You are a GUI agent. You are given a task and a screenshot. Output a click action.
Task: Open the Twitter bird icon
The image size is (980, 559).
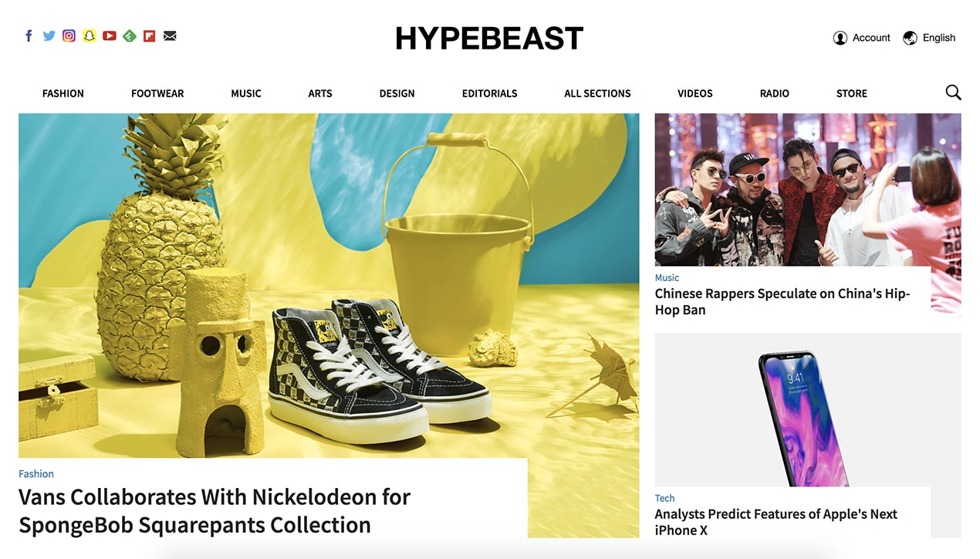(49, 36)
